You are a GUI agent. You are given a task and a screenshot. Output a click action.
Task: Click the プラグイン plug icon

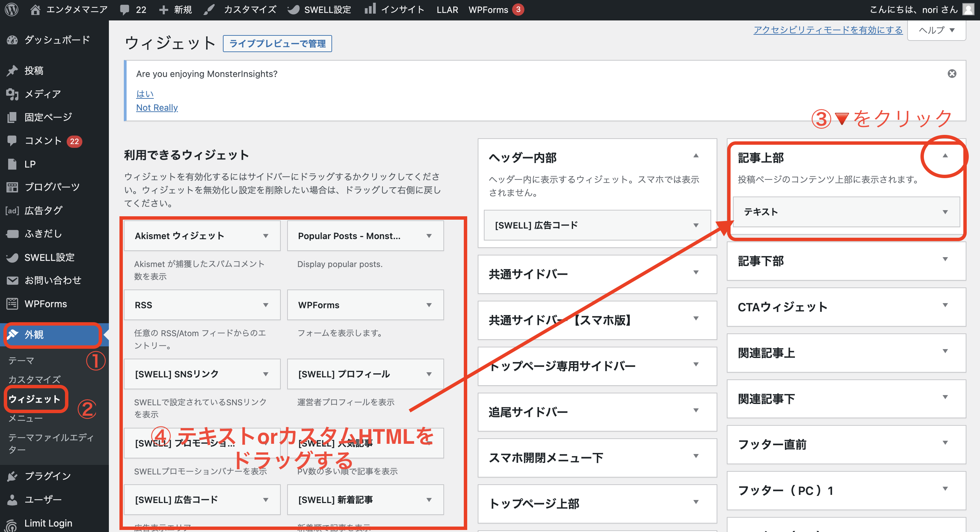pos(12,476)
